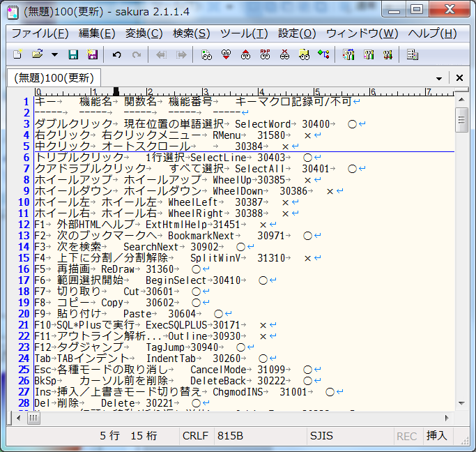Open the ツール(T) menu

coord(244,33)
